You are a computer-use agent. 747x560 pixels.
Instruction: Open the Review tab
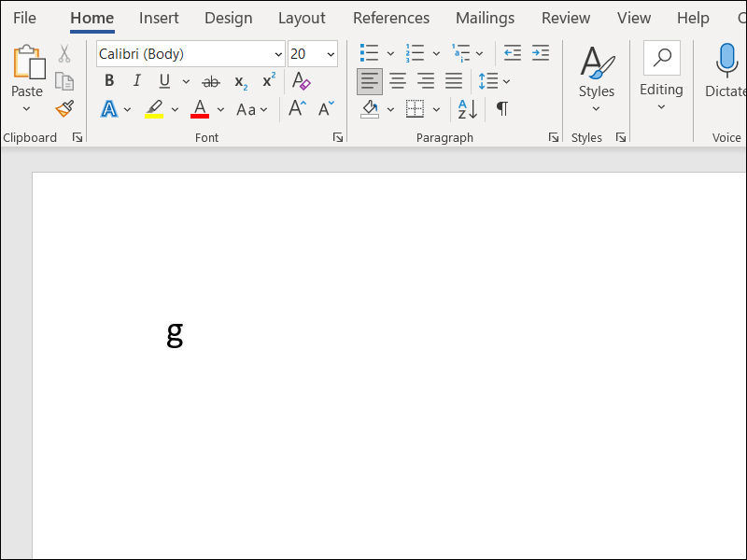click(x=566, y=18)
